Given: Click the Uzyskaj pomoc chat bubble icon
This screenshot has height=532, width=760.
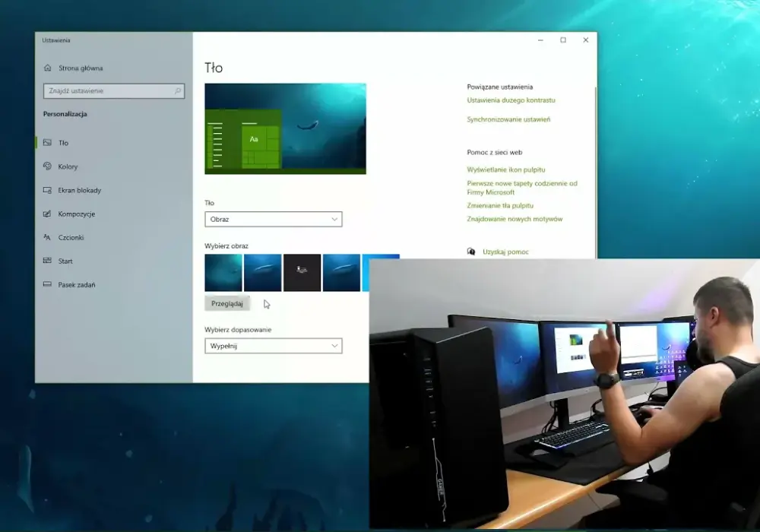Looking at the screenshot, I should (x=471, y=252).
